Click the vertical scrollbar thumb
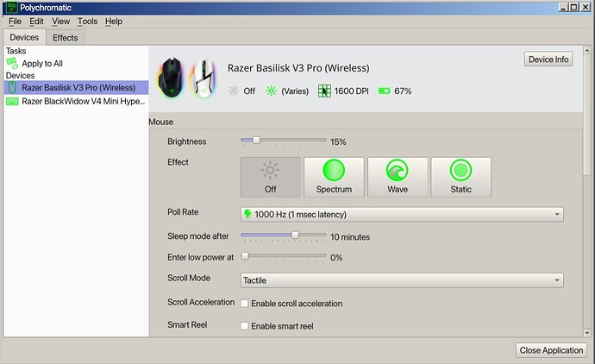595x364 pixels. [x=587, y=115]
